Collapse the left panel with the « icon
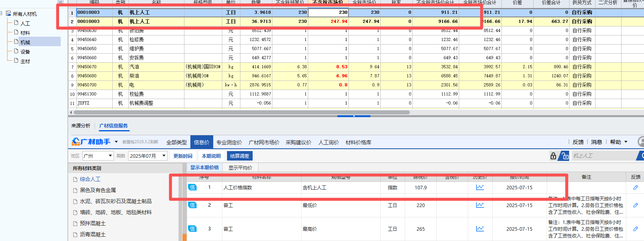644x241 pixels. [60, 2]
